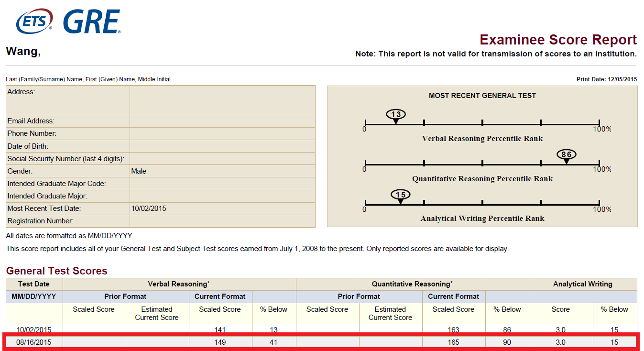Click the Quantitative scaled score 165
644x351 pixels.
(454, 342)
